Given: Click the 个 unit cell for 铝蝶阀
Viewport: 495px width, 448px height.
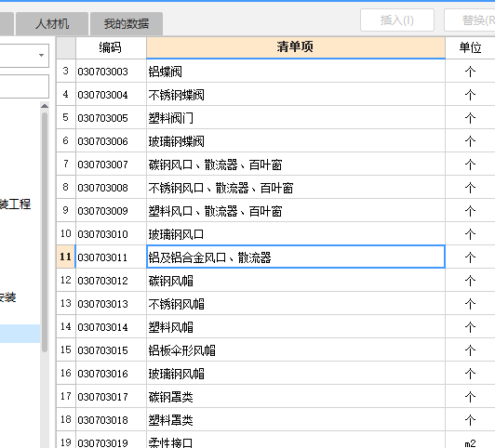Looking at the screenshot, I should click(x=470, y=72).
